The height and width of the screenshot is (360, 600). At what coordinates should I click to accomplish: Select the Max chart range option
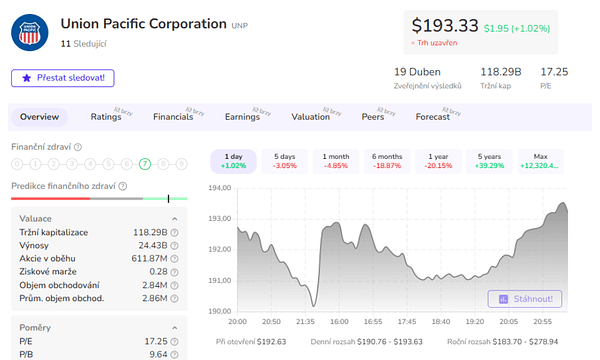[x=541, y=161]
